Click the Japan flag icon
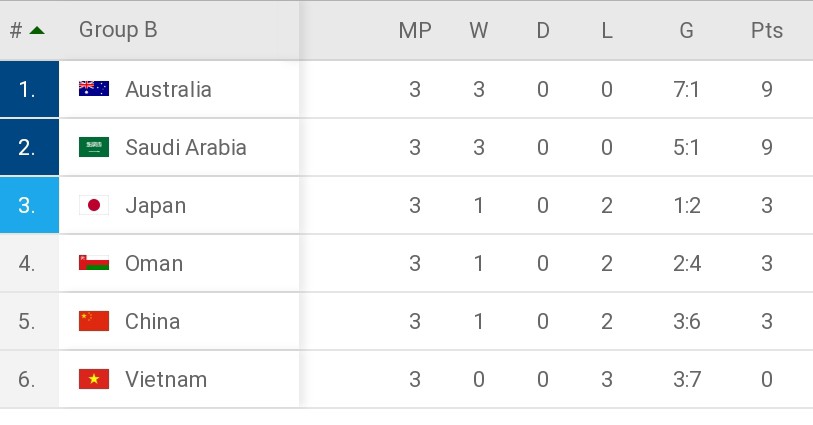 [x=94, y=205]
